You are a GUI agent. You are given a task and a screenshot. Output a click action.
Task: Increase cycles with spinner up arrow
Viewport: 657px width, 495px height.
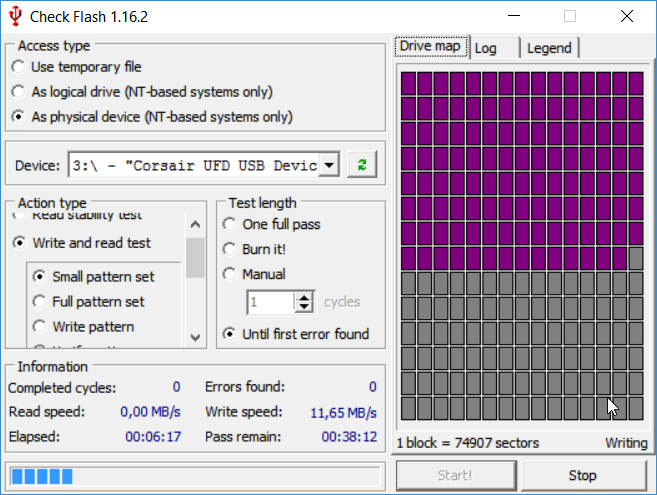[304, 297]
